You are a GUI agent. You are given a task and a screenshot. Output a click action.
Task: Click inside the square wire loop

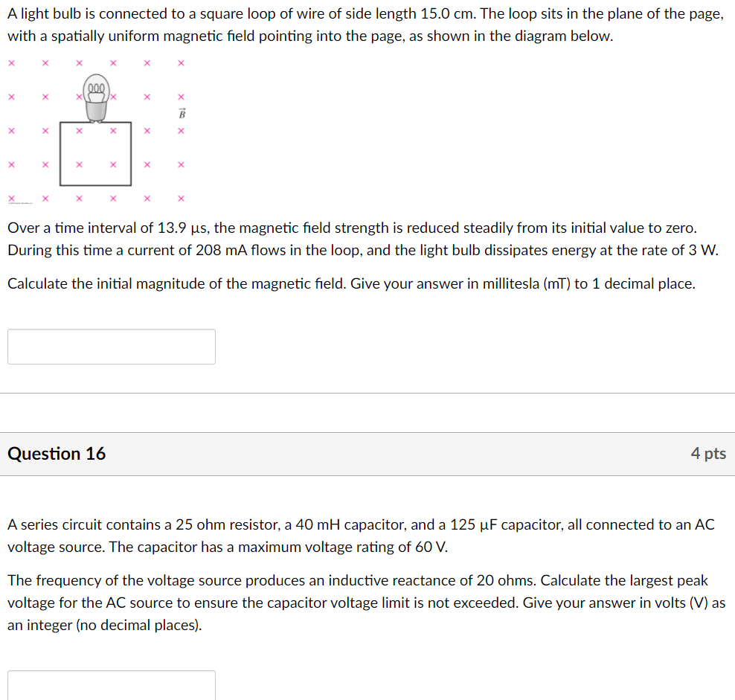coord(96,154)
